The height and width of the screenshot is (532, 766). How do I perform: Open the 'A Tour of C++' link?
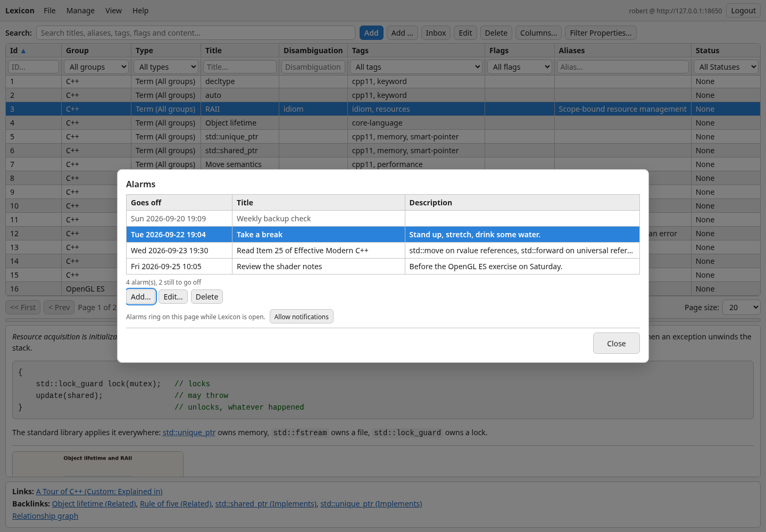pos(99,492)
